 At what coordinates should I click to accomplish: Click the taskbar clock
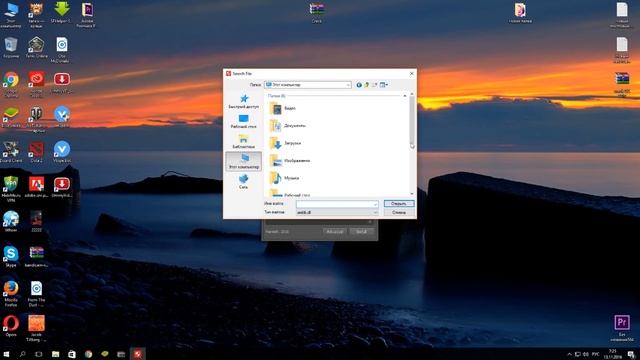tap(613, 354)
